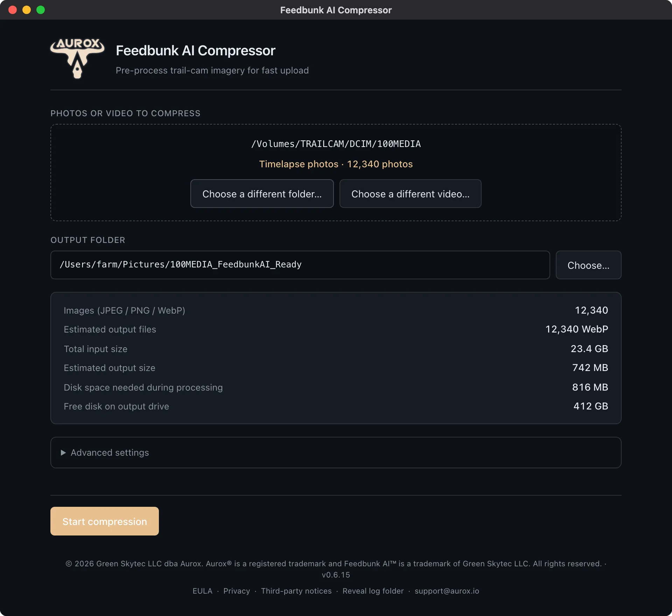Click the Timelapse photos count text
The image size is (672, 616).
coord(336,164)
